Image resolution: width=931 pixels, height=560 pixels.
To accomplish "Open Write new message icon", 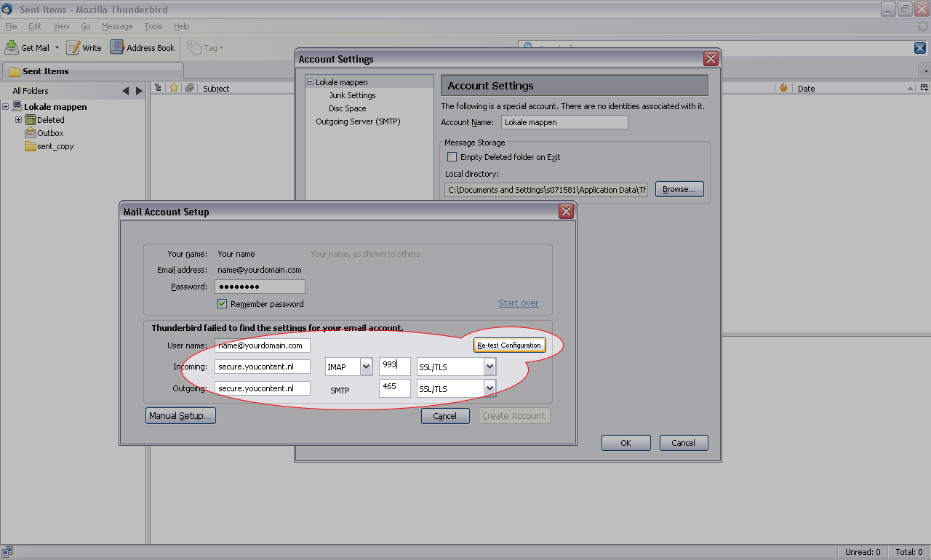I will click(x=73, y=47).
